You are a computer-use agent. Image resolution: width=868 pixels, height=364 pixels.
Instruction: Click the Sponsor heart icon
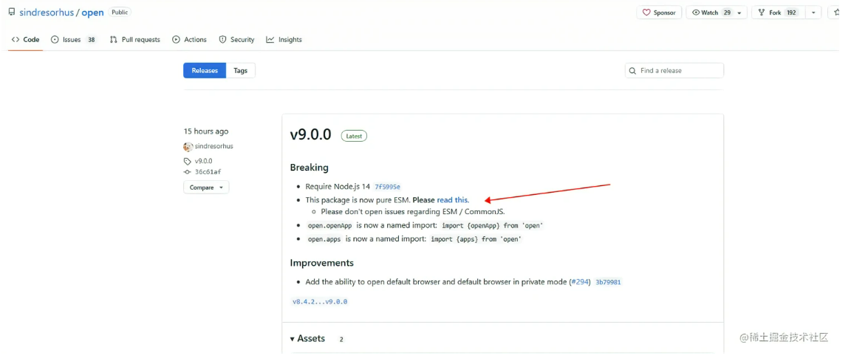point(646,13)
